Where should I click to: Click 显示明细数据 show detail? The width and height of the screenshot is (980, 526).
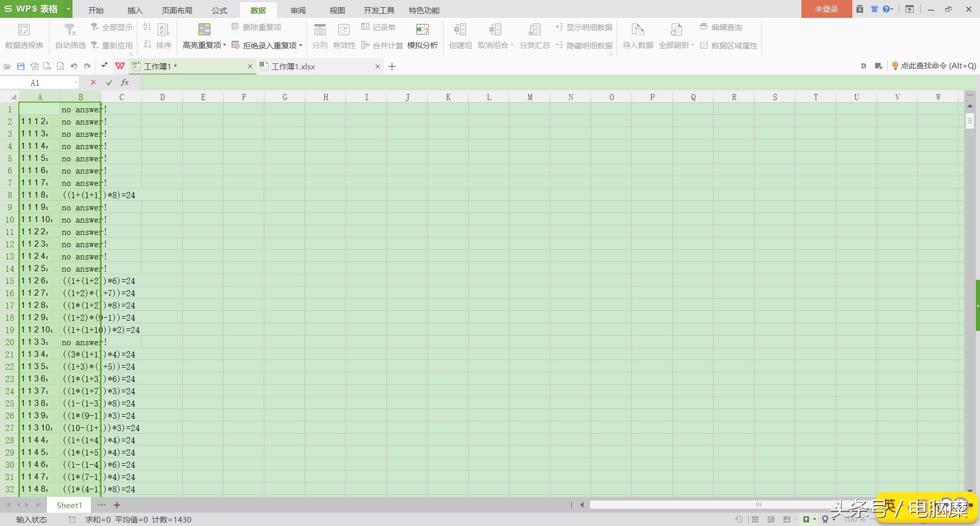584,27
